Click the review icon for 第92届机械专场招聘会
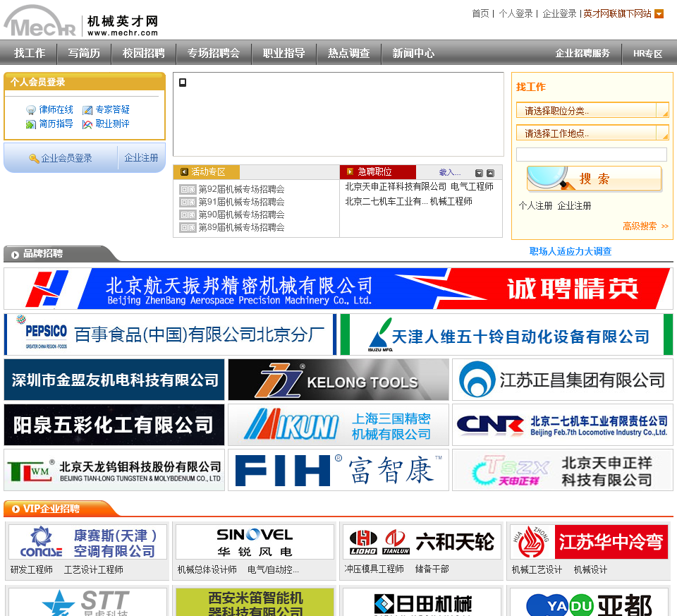Viewport: 677px width, 616px height. (188, 189)
